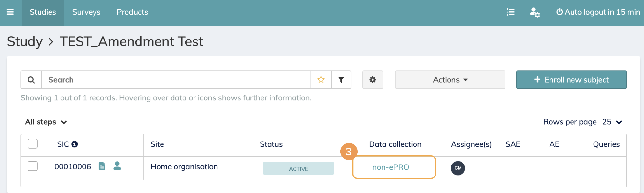This screenshot has height=193, width=644.
Task: Change Rows per page dropdown
Action: click(x=612, y=122)
